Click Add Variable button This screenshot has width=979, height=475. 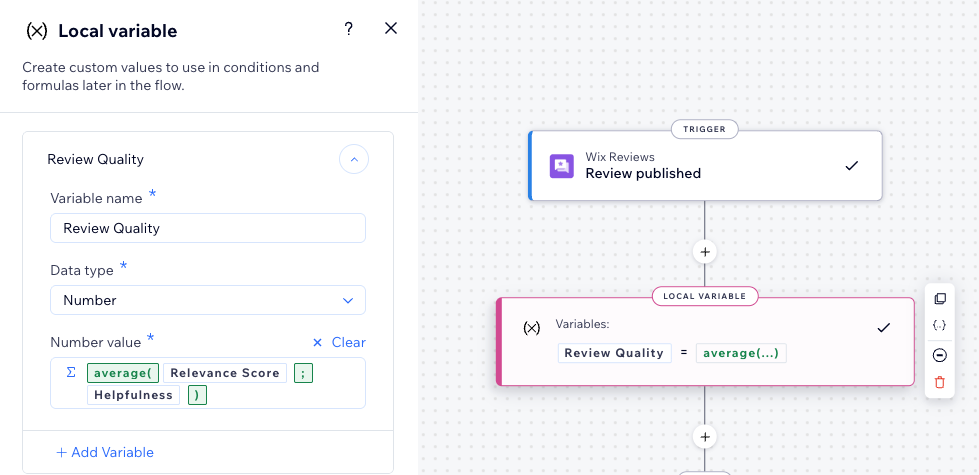[x=105, y=452]
